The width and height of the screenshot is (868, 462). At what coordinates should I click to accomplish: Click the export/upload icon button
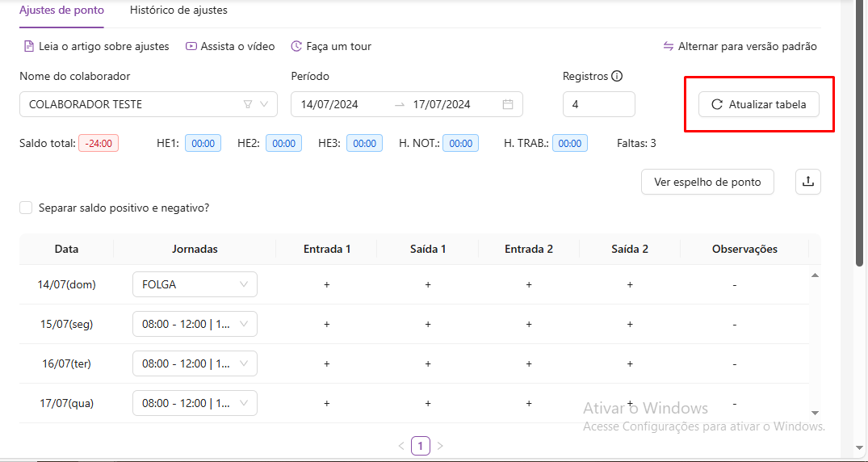point(808,182)
